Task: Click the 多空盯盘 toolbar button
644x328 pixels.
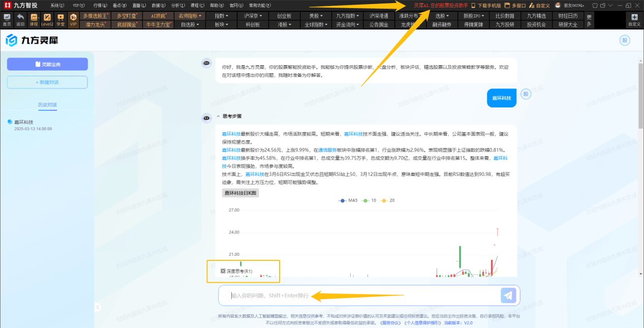Action: pyautogui.click(x=127, y=16)
